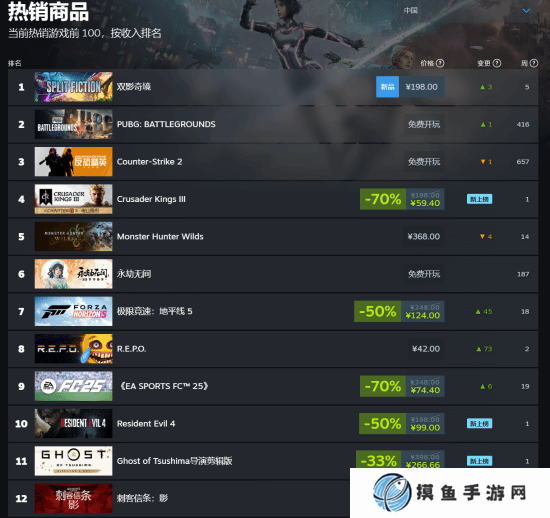Click the weeks column help icon
Image resolution: width=550 pixels, height=518 pixels.
(534, 63)
